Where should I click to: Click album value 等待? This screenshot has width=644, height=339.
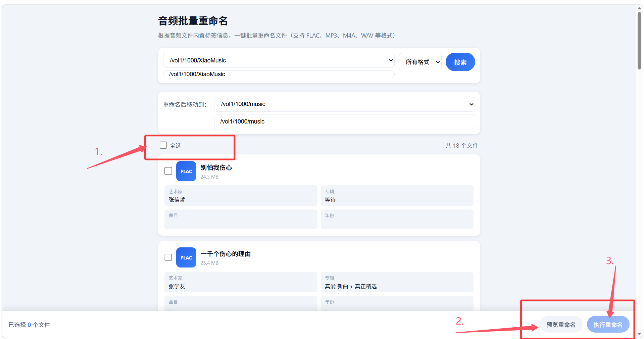(x=330, y=200)
